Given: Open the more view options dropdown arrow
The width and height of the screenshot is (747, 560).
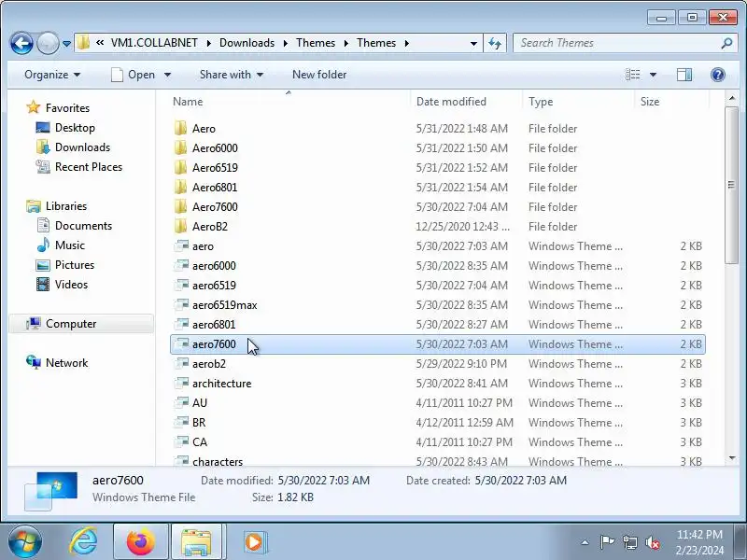Looking at the screenshot, I should point(653,75).
